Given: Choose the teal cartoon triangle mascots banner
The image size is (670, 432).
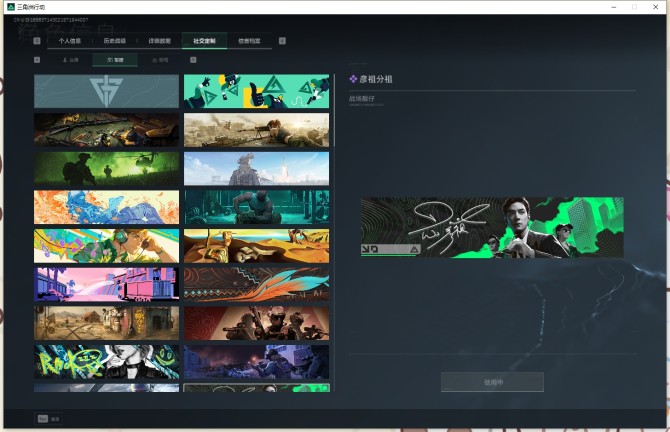Looking at the screenshot, I should pos(256,91).
